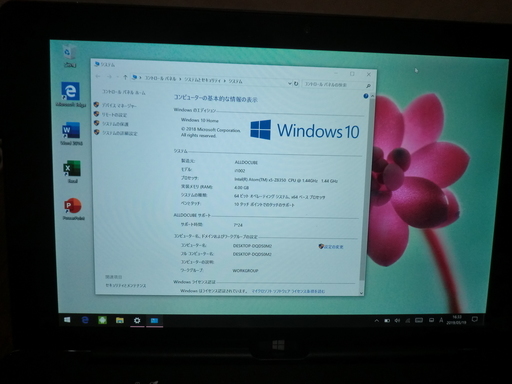This screenshot has width=512, height=384.
Task: Click the IME input mode 'A' indicator
Action: coord(441,320)
